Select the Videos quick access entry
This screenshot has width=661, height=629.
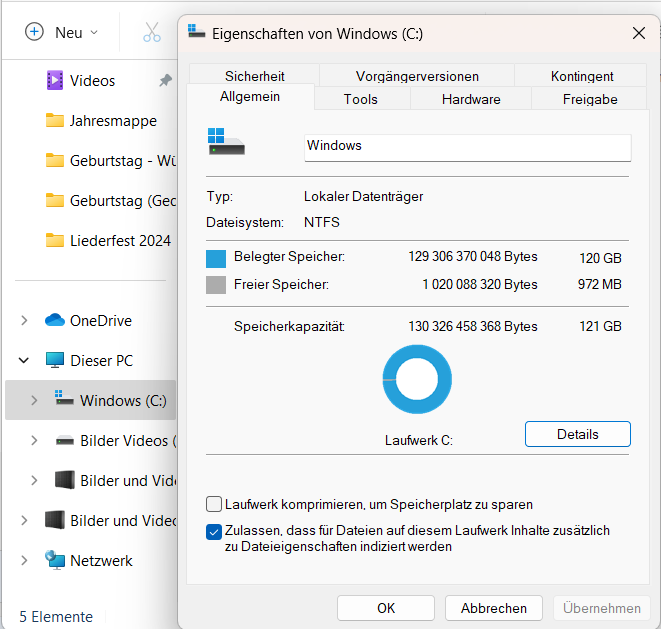[x=91, y=80]
